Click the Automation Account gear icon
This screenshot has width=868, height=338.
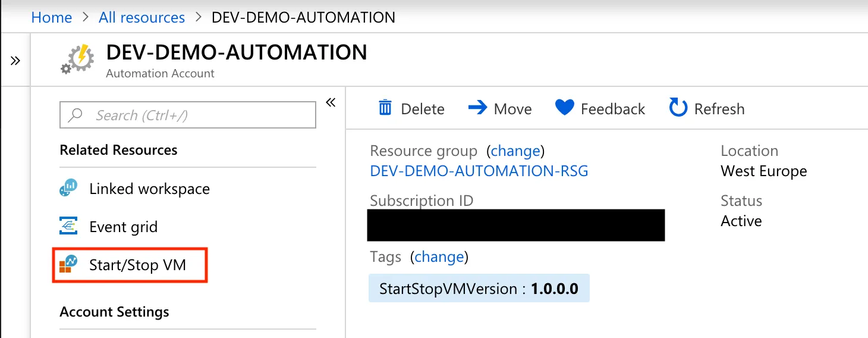pos(77,60)
